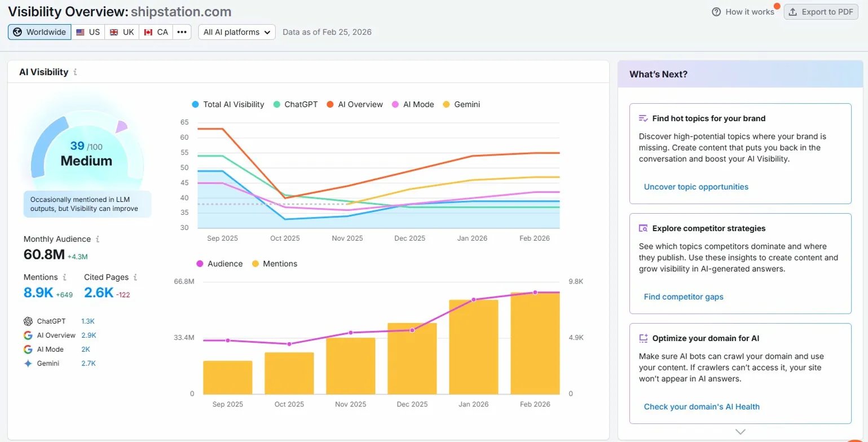The height and width of the screenshot is (442, 868).
Task: Toggle Audience legend series
Action: 219,264
